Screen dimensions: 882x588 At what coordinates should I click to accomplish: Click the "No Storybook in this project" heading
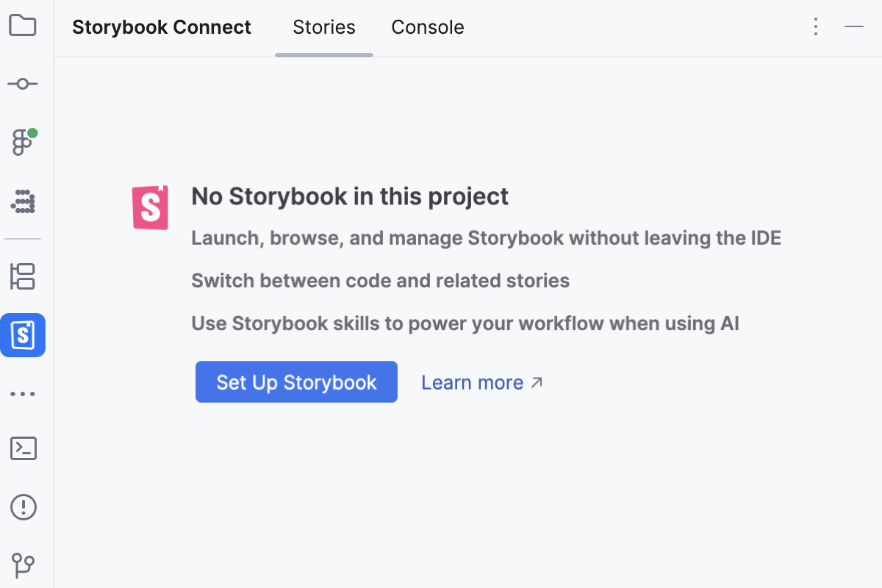click(x=350, y=196)
